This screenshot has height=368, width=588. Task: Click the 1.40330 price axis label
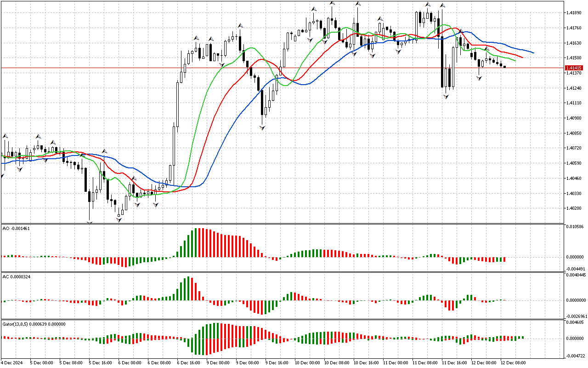(575, 193)
